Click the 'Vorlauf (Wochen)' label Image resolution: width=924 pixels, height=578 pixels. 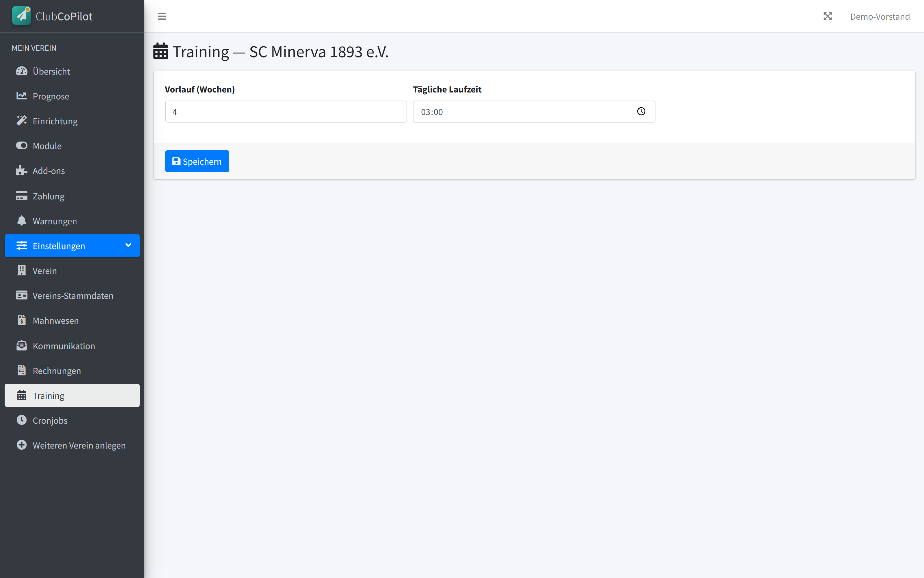pyautogui.click(x=200, y=89)
